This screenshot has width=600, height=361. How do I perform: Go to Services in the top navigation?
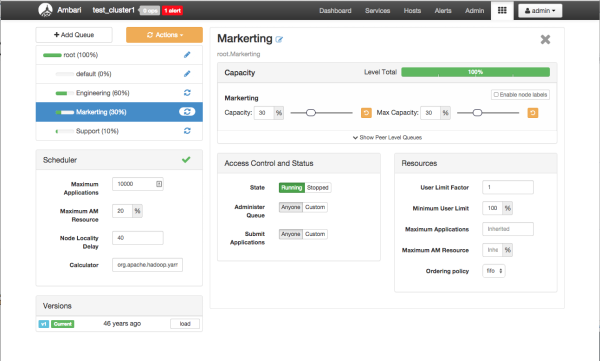point(377,11)
